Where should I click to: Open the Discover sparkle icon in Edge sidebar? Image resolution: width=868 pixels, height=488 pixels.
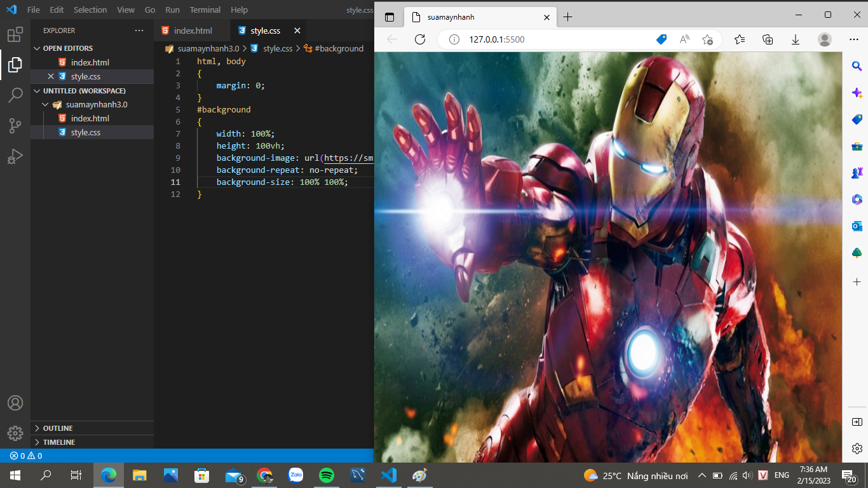pos(857,93)
